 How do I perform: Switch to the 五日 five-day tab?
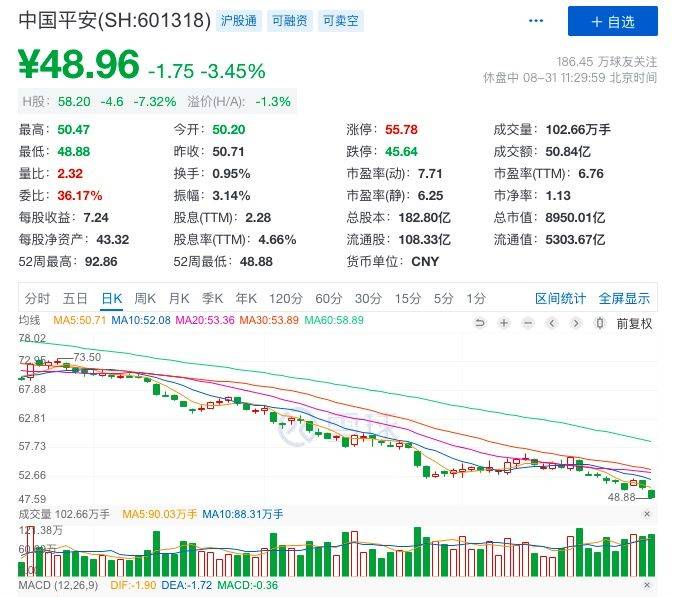[x=75, y=298]
